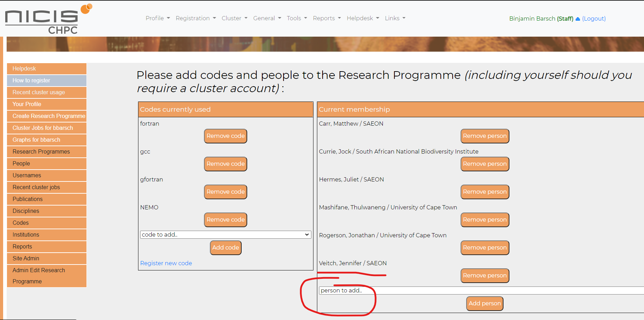Open How to register in sidebar

(47, 81)
